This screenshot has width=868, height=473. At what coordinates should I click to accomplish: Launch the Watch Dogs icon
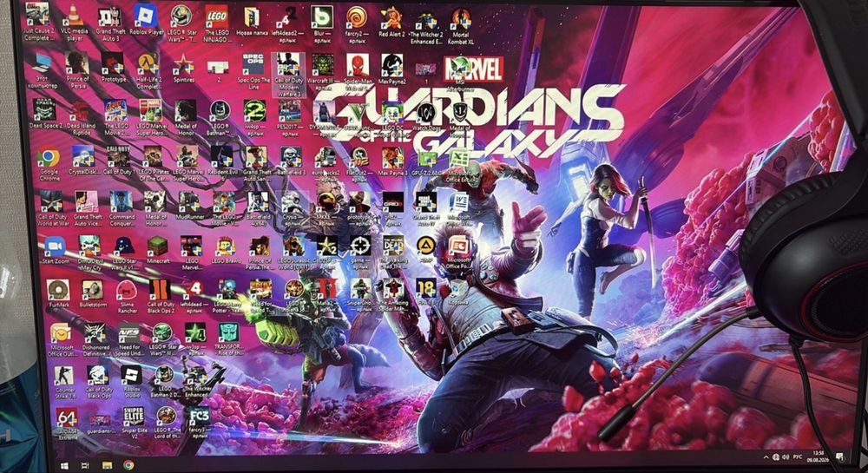(x=425, y=117)
